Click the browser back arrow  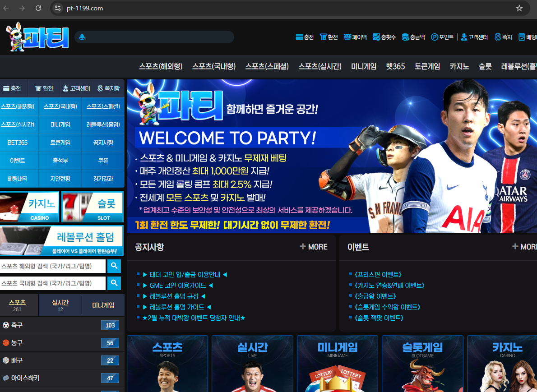6,8
